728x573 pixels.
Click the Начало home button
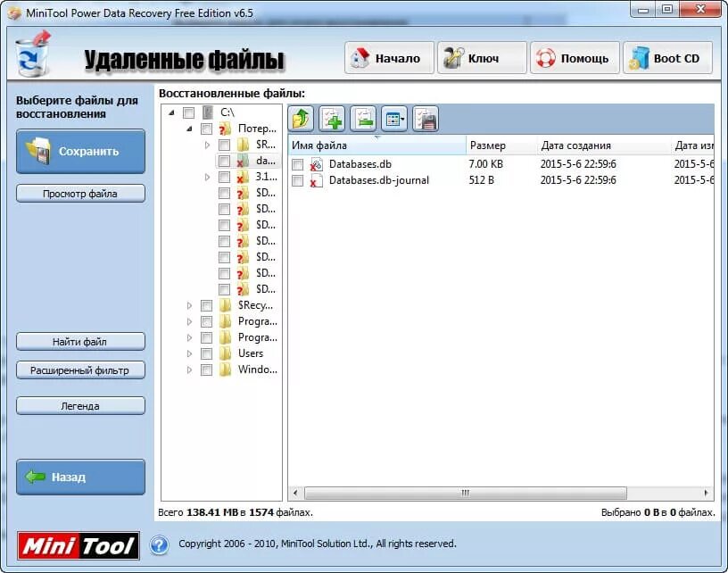pyautogui.click(x=389, y=58)
